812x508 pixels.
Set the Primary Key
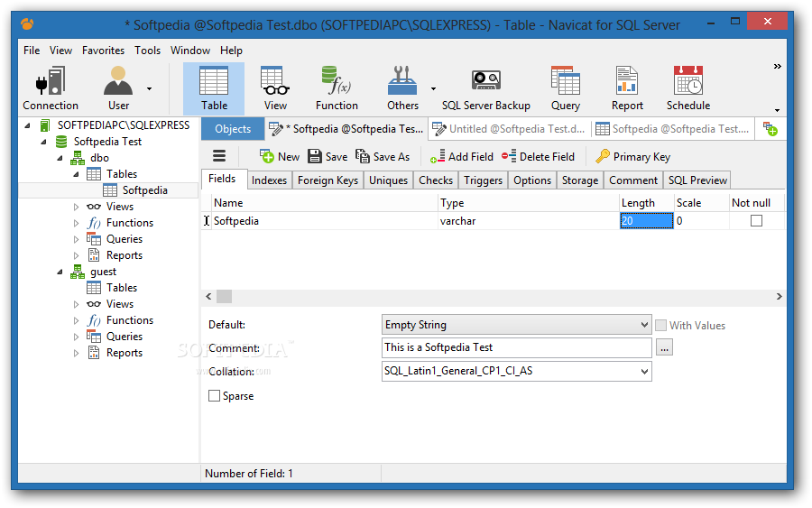click(x=632, y=156)
